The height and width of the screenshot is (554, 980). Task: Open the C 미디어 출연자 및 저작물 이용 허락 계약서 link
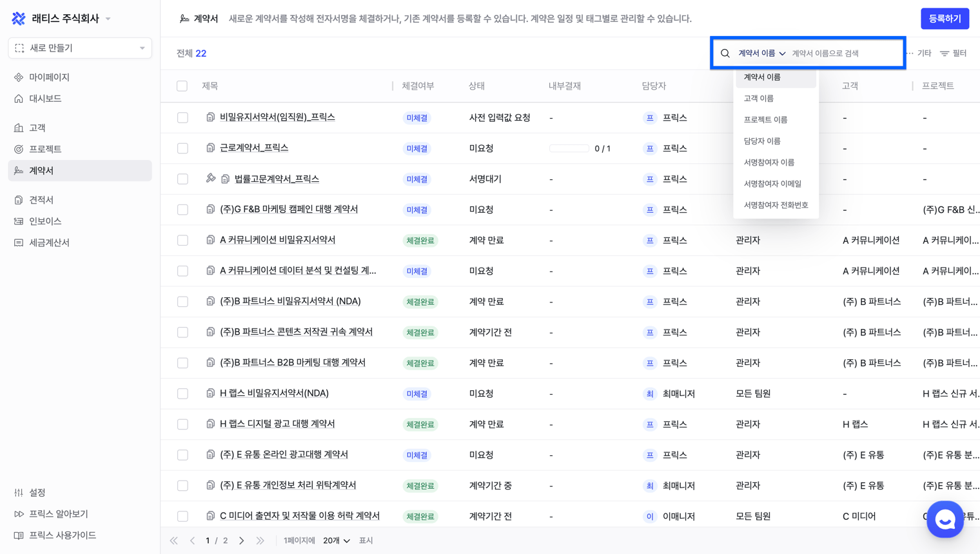300,515
